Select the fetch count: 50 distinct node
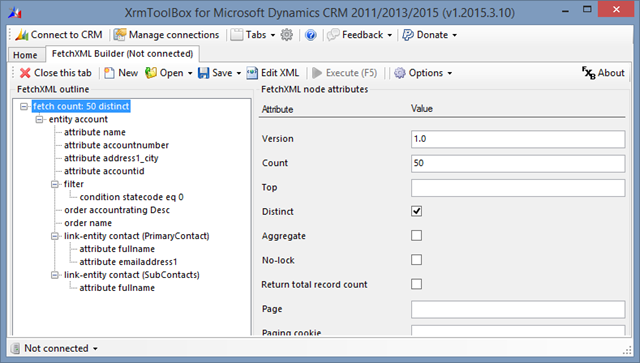Viewport: 640px width, 363px height. [81, 107]
